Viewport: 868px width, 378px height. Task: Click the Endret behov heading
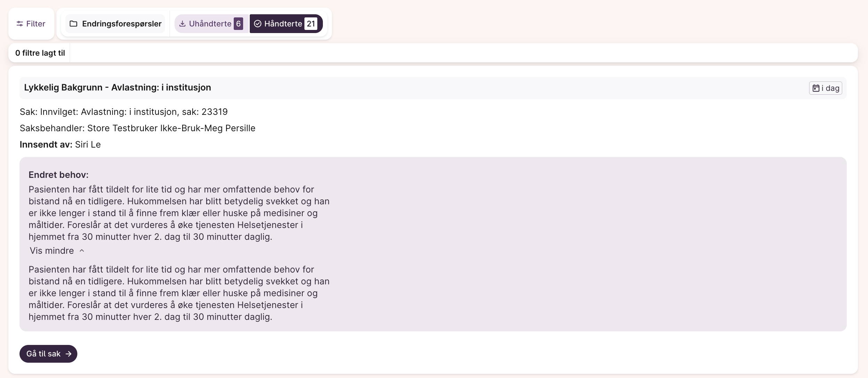click(59, 175)
